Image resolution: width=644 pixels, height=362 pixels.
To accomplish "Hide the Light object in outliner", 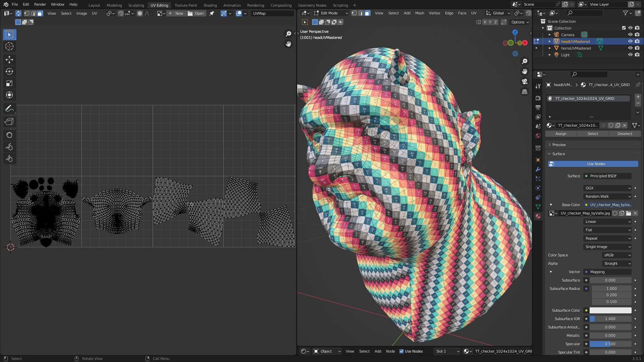I will [x=630, y=55].
